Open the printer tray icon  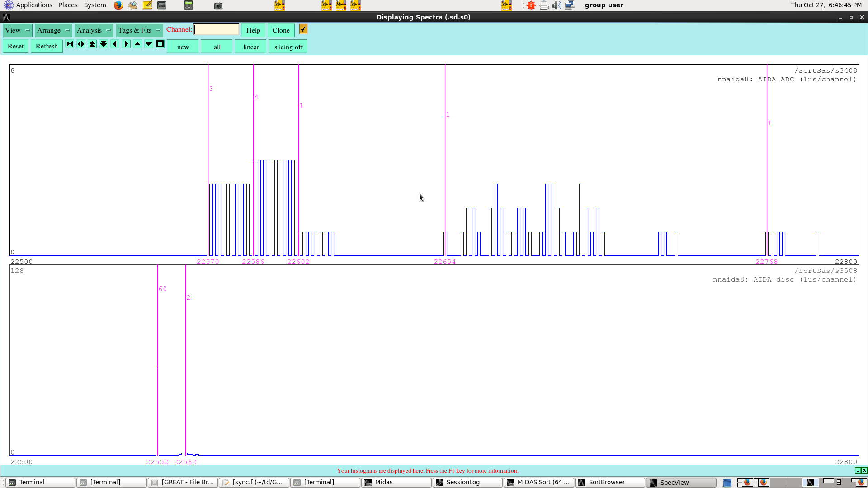[544, 5]
